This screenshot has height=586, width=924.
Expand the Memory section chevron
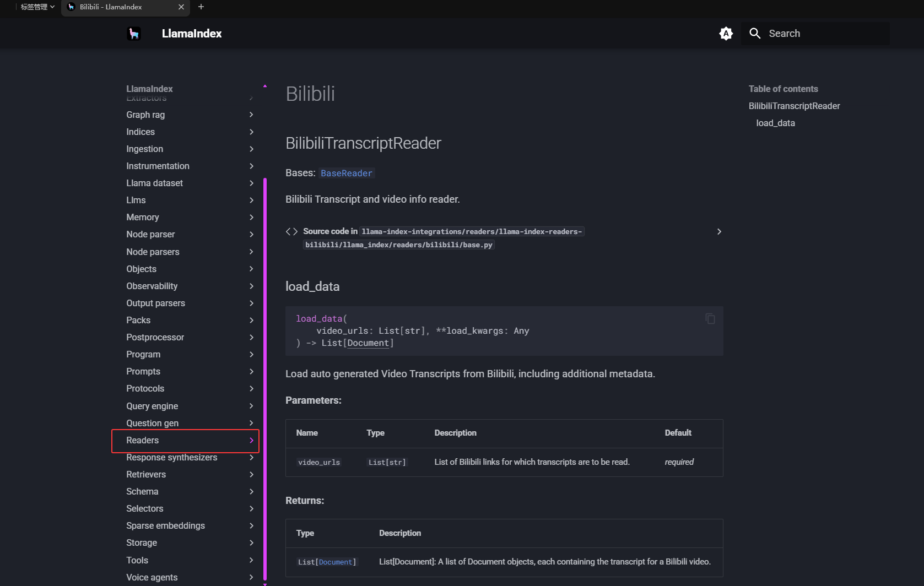tap(251, 217)
